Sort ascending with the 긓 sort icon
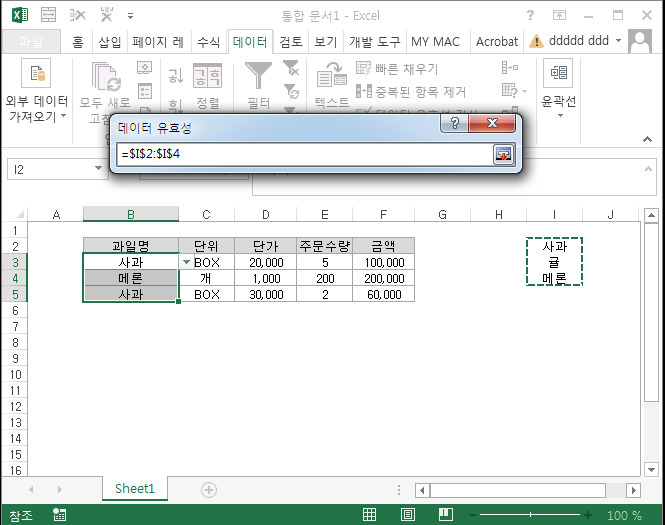The width and height of the screenshot is (665, 525). 176,75
